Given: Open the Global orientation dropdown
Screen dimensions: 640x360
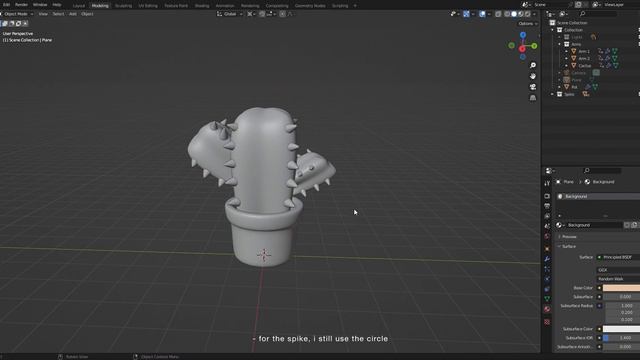Looking at the screenshot, I should pyautogui.click(x=229, y=14).
